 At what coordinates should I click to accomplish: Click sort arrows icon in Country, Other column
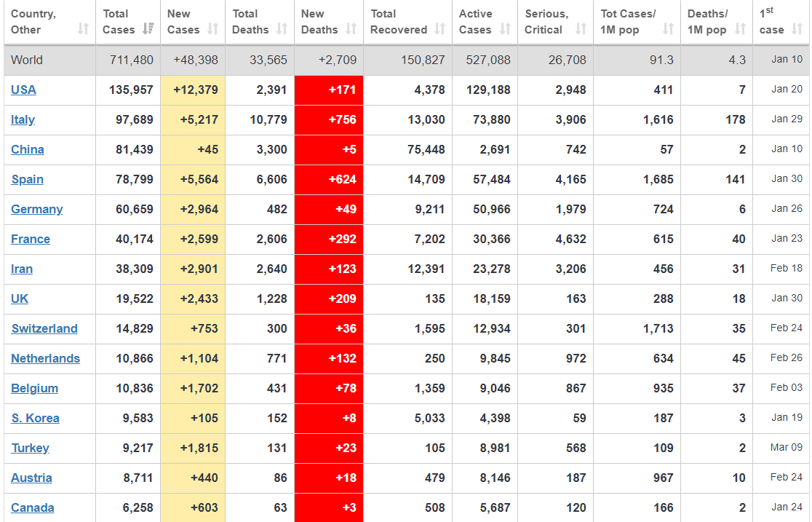click(x=83, y=29)
